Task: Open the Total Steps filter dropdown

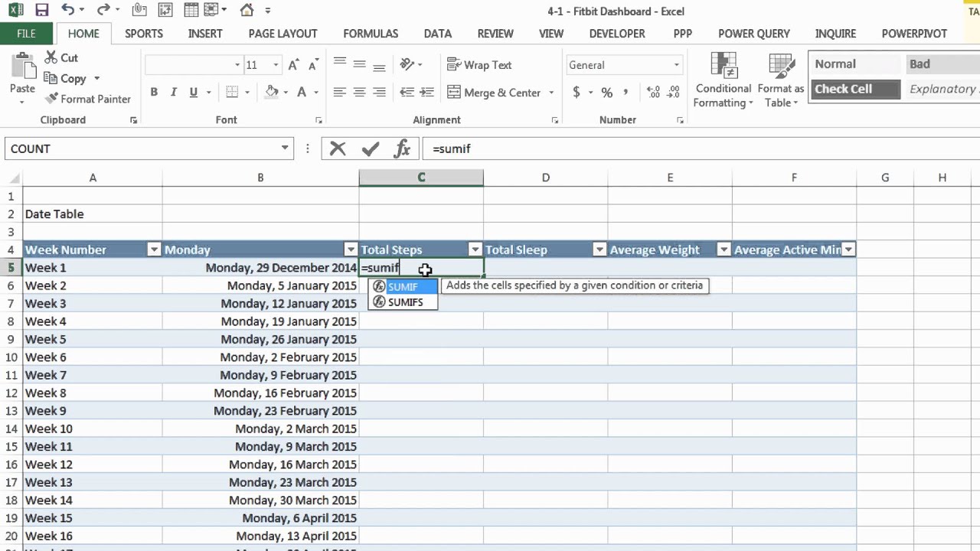Action: pos(475,249)
